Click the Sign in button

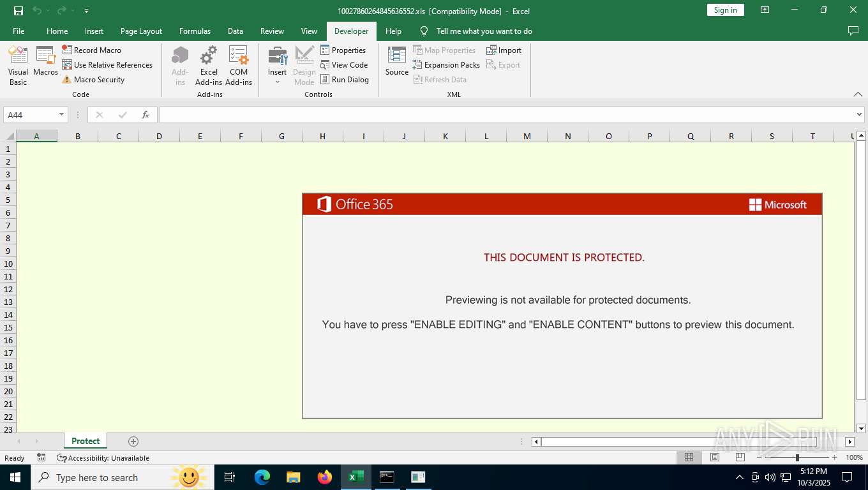coord(725,10)
